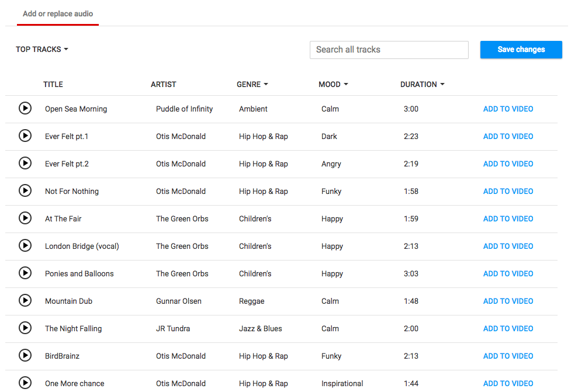578x392 pixels.
Task: Click the Reggae genre cell
Action: point(252,301)
